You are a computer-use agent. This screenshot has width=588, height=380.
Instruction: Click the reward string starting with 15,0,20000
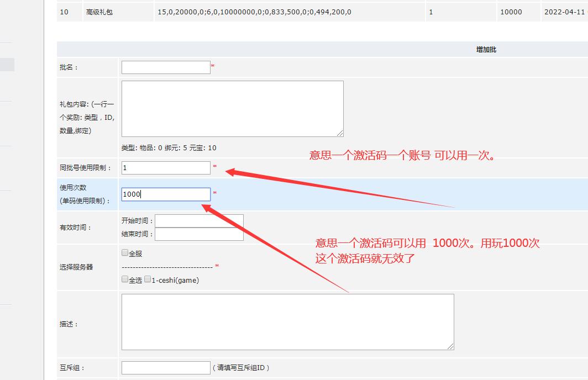(254, 12)
